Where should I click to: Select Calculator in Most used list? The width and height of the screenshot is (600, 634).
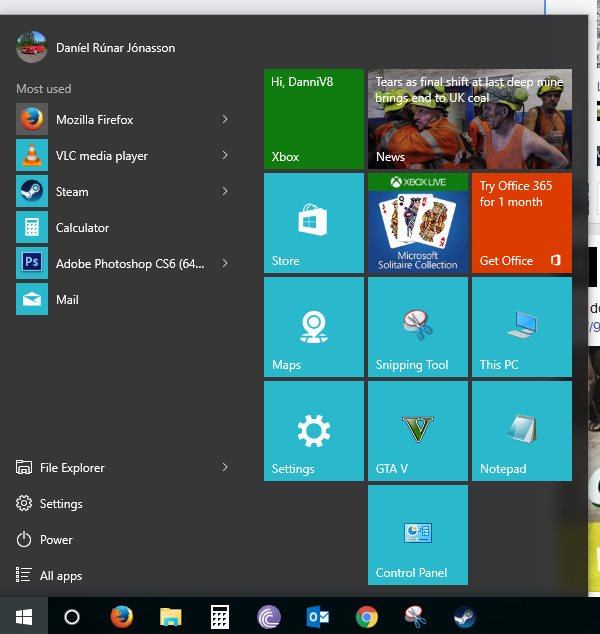tap(82, 228)
